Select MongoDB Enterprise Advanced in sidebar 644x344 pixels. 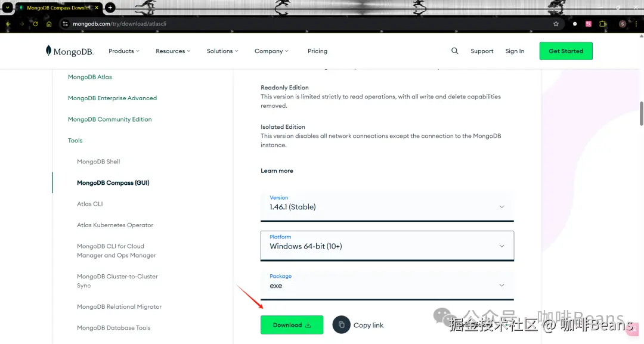click(x=112, y=98)
